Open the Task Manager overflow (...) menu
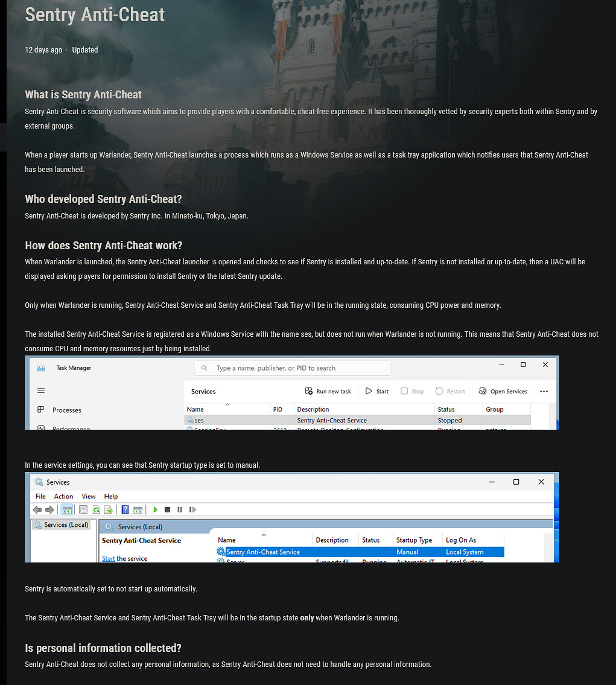The height and width of the screenshot is (685, 616). [x=544, y=391]
